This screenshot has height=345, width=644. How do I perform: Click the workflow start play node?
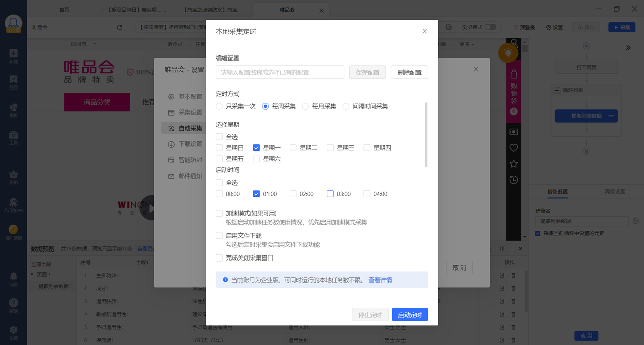coord(586,46)
